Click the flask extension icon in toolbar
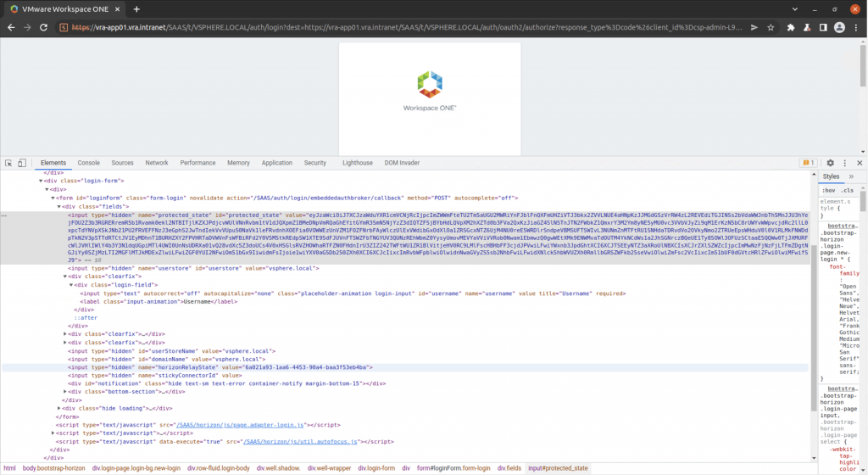Image resolution: width=868 pixels, height=475 pixels. pyautogui.click(x=807, y=27)
